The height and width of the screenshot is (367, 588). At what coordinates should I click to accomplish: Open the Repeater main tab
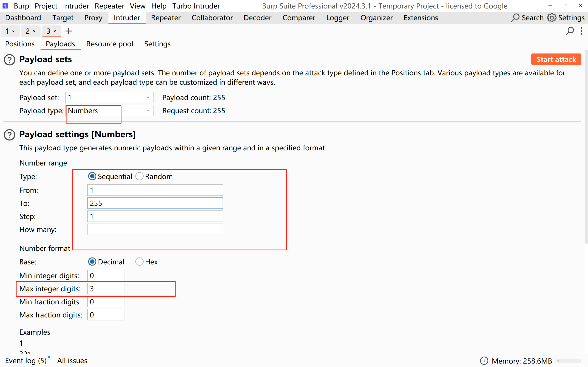166,18
